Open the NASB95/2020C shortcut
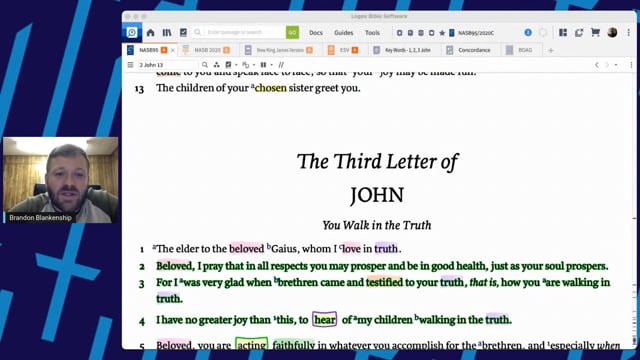The image size is (640, 360). 472,33
